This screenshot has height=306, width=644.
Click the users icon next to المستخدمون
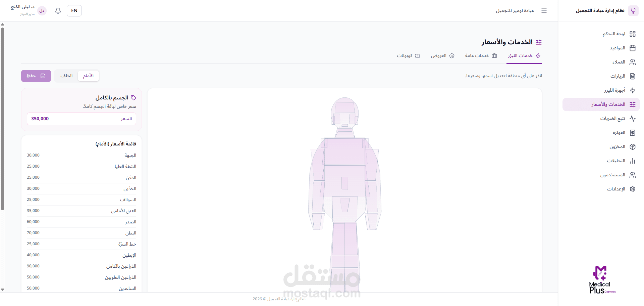[633, 175]
